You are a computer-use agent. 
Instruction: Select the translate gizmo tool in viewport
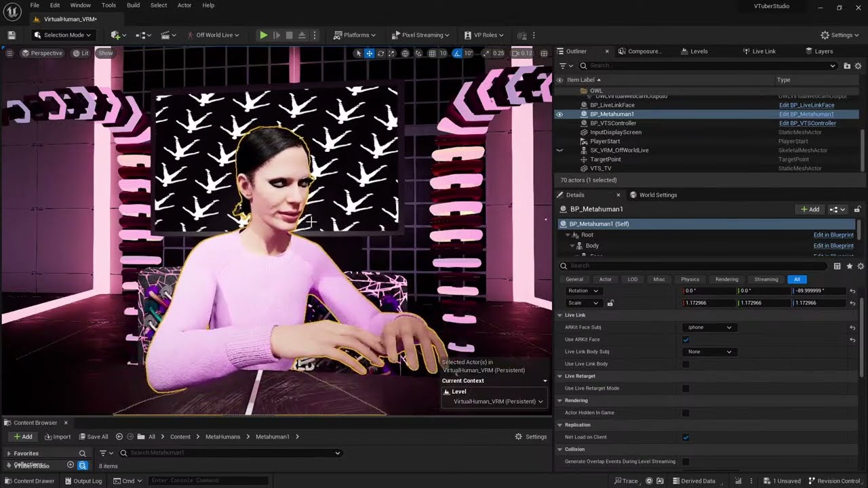click(370, 54)
